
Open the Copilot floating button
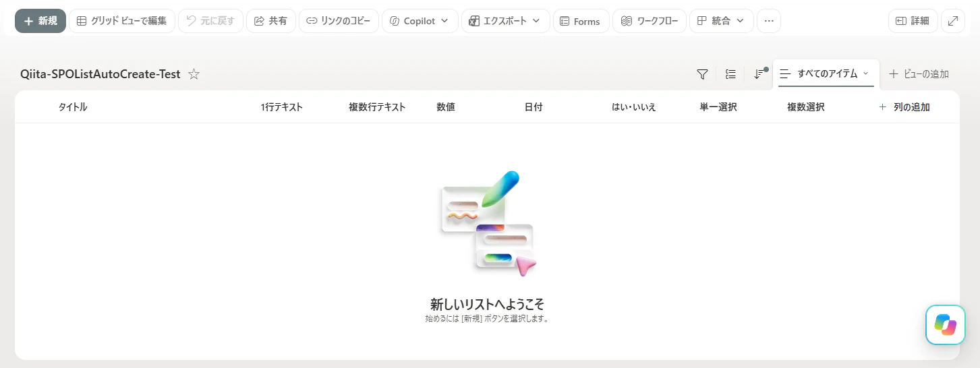click(945, 325)
